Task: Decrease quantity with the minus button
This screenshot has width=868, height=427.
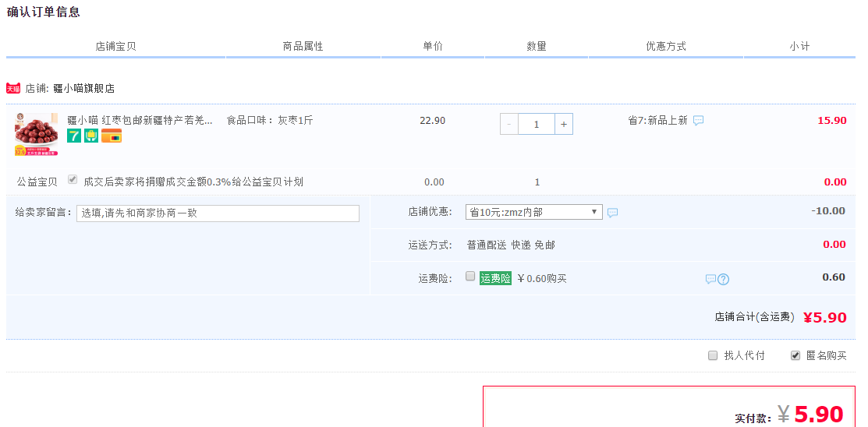Action: pos(509,124)
